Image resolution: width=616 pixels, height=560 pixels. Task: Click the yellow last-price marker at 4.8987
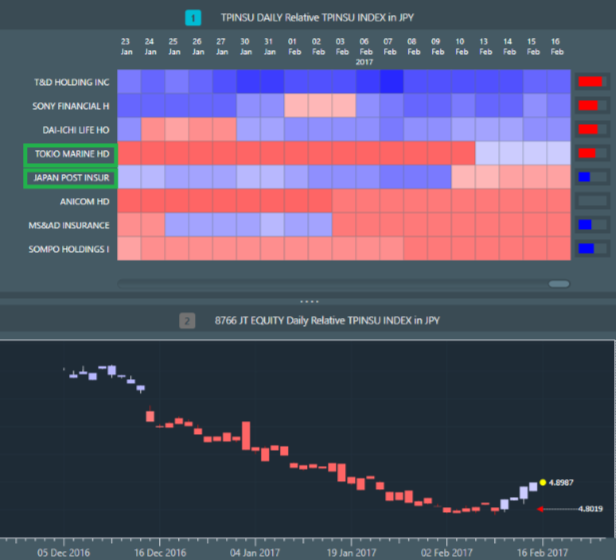(543, 482)
